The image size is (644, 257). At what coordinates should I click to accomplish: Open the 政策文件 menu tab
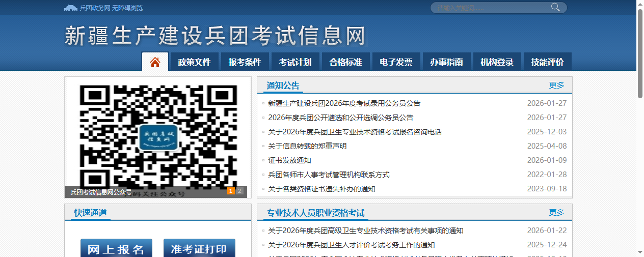click(x=194, y=62)
